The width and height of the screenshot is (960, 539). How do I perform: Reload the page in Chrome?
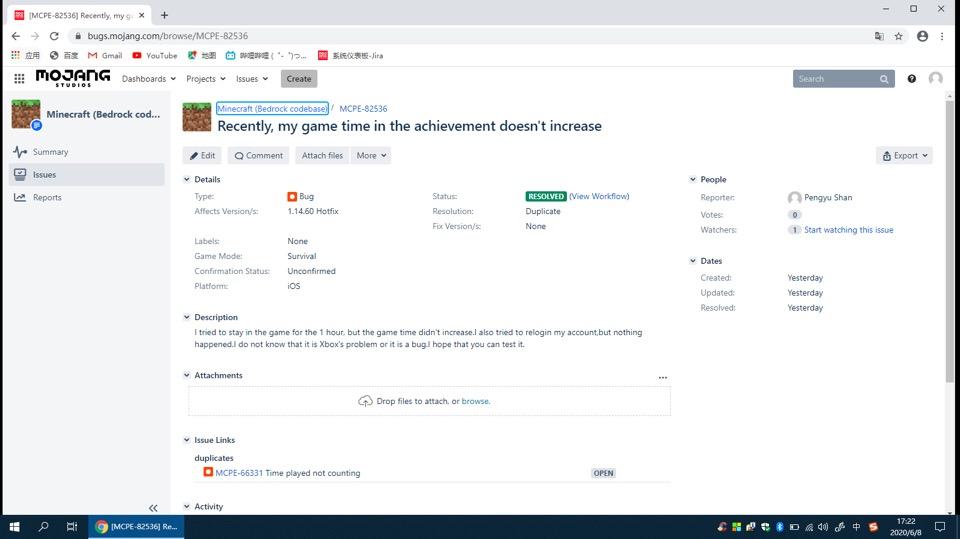click(x=55, y=36)
